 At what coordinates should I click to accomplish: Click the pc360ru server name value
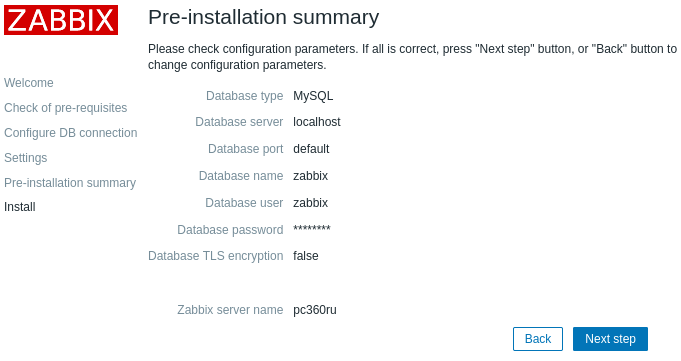[315, 310]
